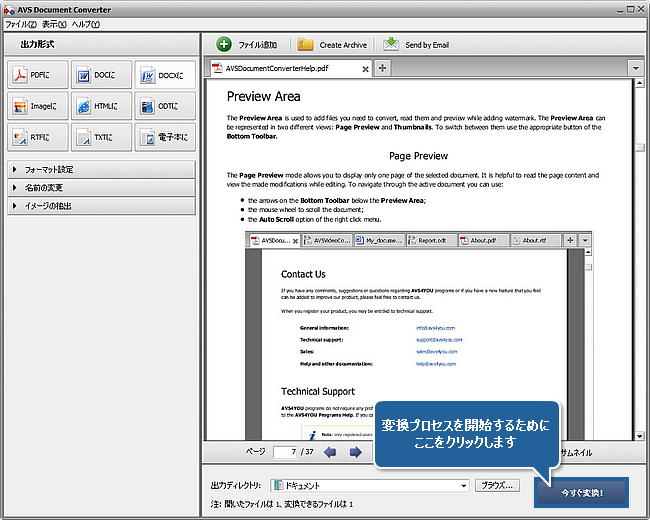Viewport: 650px width, 520px height.
Task: Select RTF as output format
Action: click(38, 137)
